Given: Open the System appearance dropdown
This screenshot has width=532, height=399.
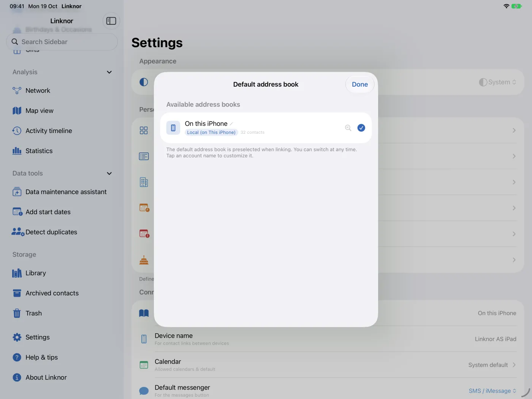Looking at the screenshot, I should (497, 82).
